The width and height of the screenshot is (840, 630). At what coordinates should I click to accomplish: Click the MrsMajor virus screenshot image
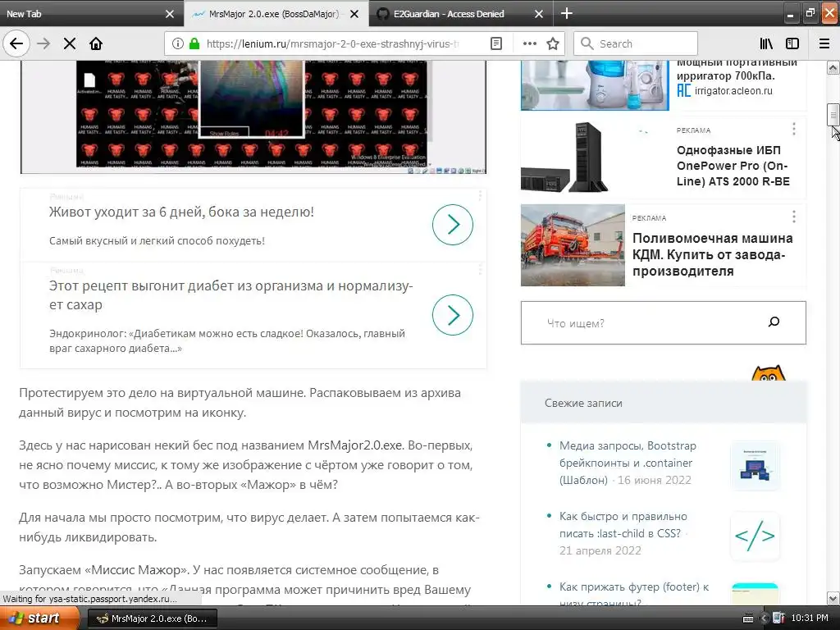(253, 116)
